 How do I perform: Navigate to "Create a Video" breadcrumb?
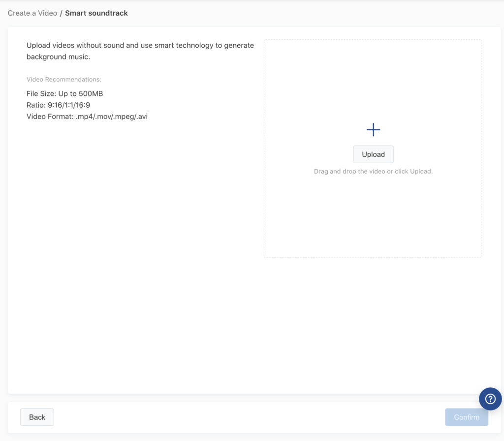pyautogui.click(x=32, y=13)
